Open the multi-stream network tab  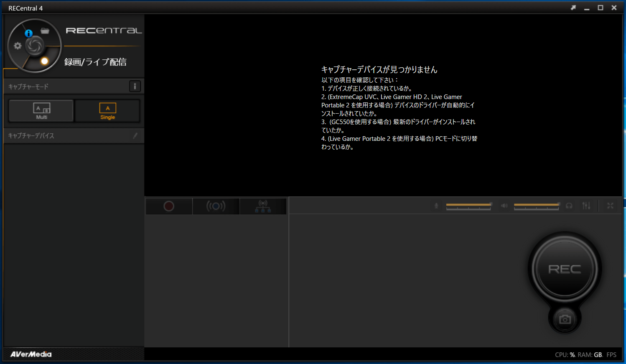coord(263,206)
